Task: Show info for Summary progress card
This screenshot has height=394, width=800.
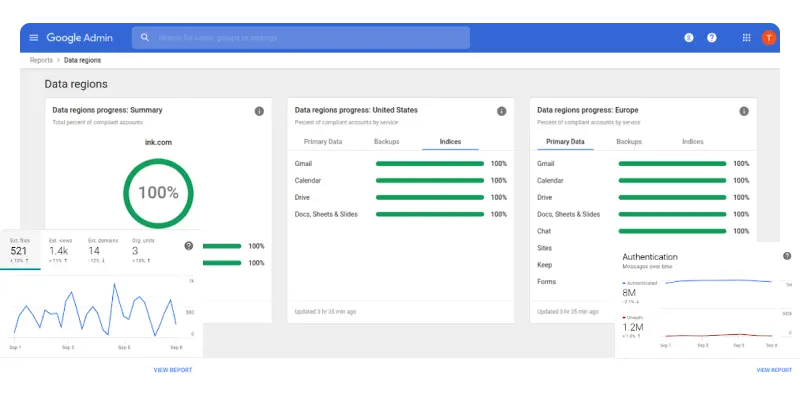Action: (259, 111)
